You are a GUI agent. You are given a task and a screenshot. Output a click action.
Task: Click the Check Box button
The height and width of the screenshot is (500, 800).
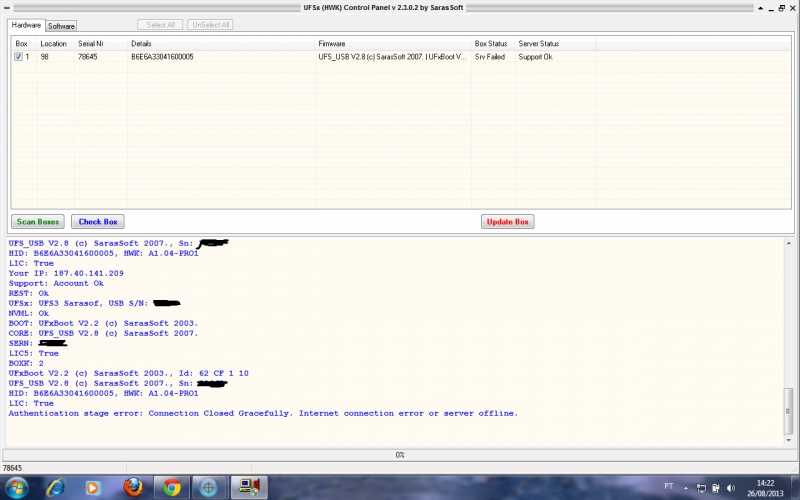[x=98, y=221]
